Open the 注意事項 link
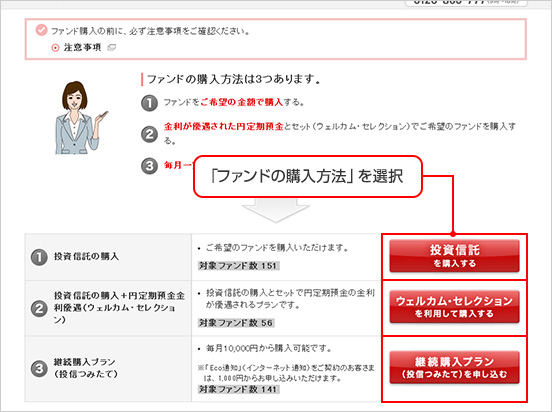 pyautogui.click(x=82, y=48)
